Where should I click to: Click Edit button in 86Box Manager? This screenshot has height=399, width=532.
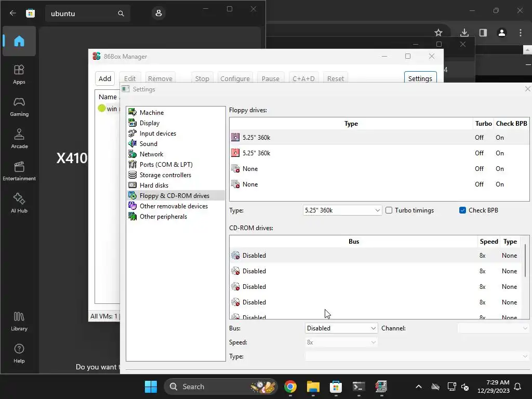(x=129, y=78)
